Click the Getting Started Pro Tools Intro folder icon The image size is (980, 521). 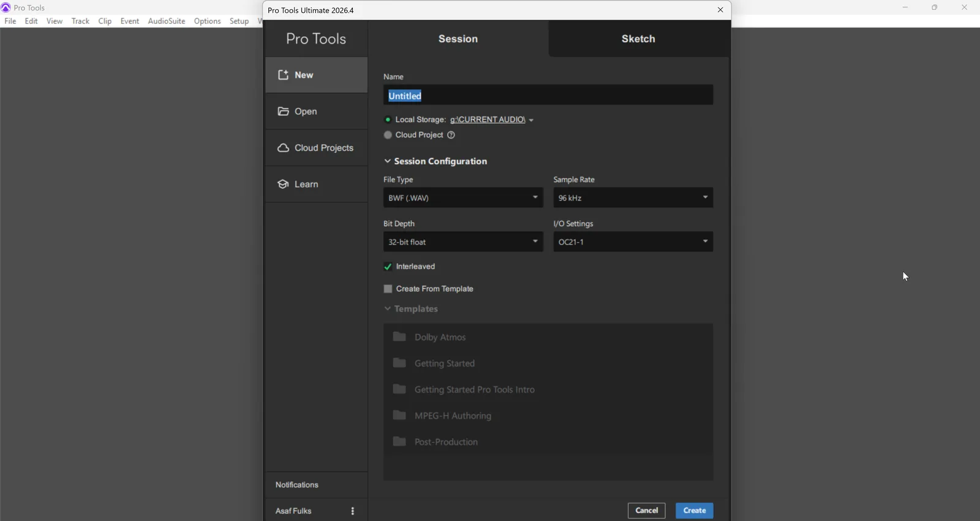click(x=399, y=389)
